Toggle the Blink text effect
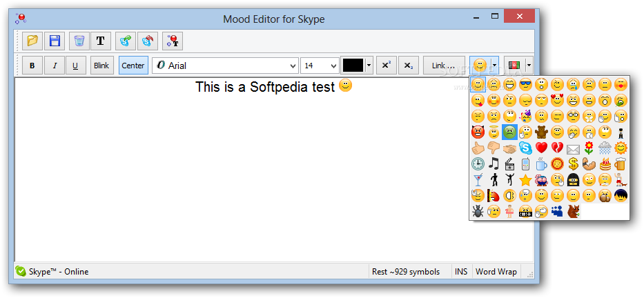 [x=101, y=66]
